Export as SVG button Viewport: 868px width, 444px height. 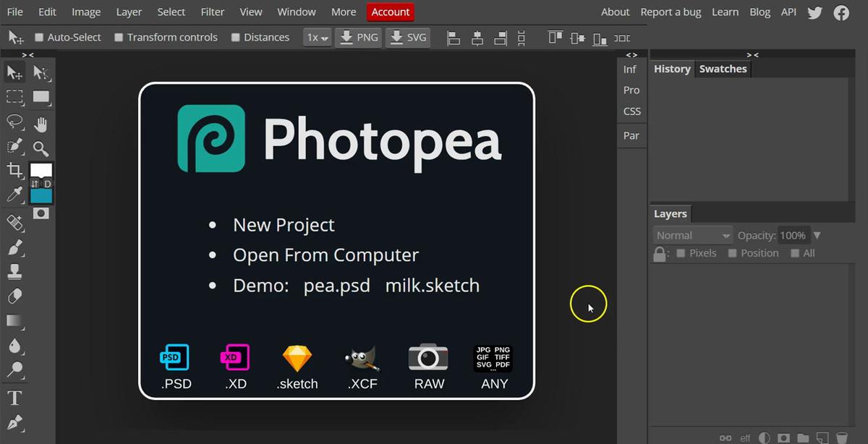(x=407, y=38)
